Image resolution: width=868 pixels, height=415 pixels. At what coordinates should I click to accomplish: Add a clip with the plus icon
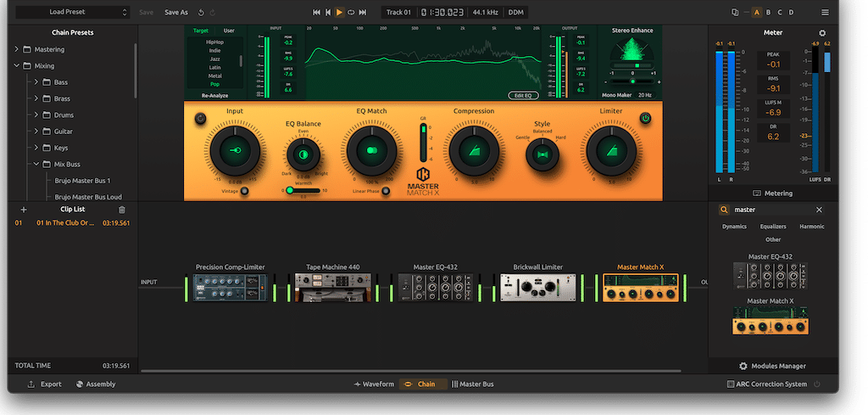(23, 210)
